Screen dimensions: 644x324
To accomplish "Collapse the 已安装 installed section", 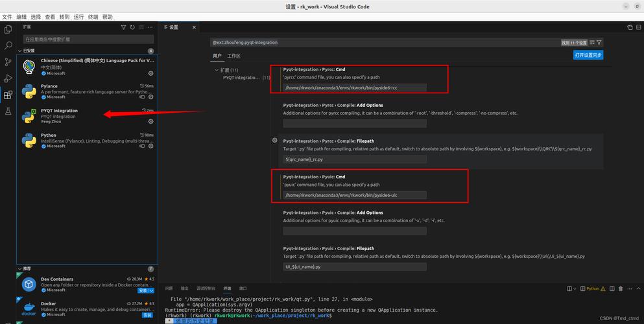I will [x=19, y=51].
